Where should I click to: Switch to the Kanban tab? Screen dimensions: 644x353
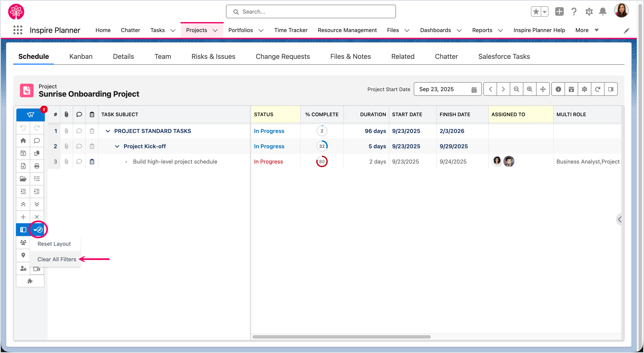point(81,56)
